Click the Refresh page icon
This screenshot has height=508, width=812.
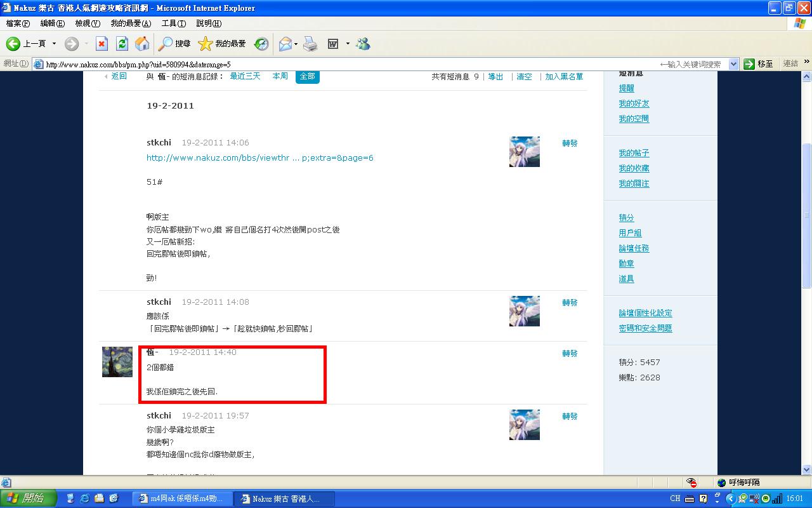[122, 44]
